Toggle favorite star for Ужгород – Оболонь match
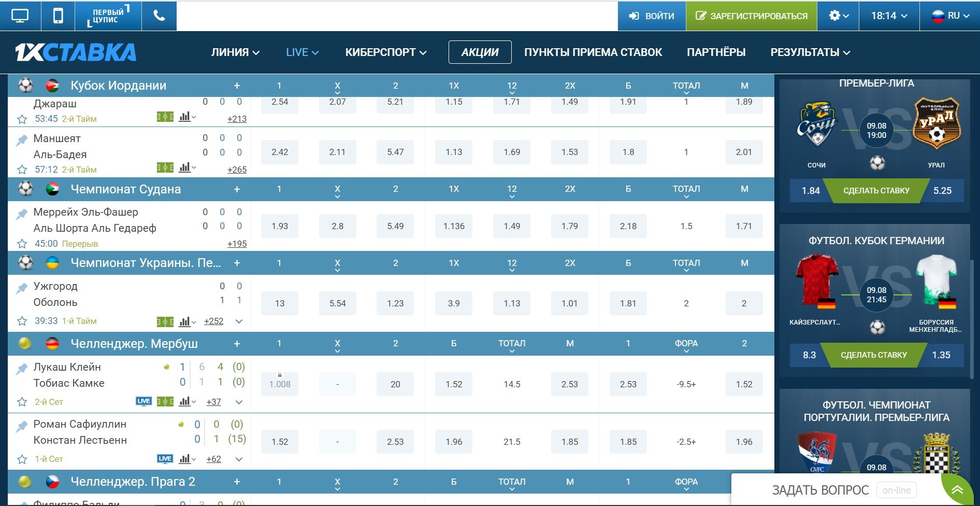 [x=22, y=321]
